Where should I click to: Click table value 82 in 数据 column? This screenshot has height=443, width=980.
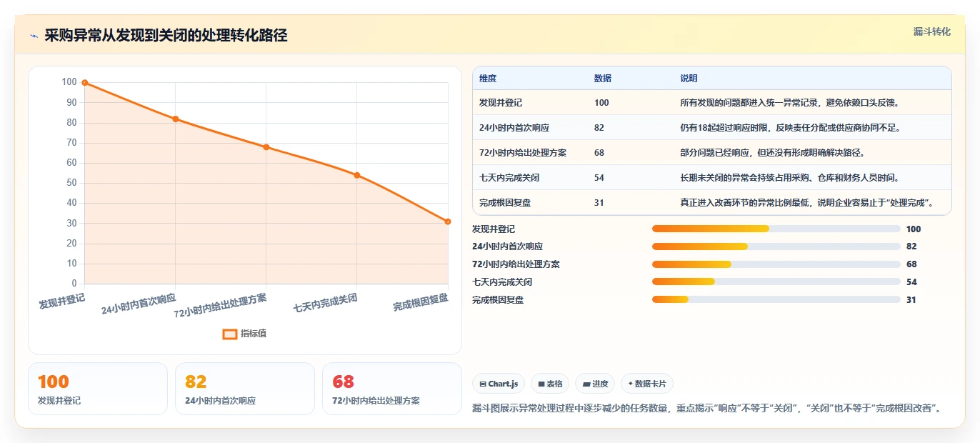599,128
